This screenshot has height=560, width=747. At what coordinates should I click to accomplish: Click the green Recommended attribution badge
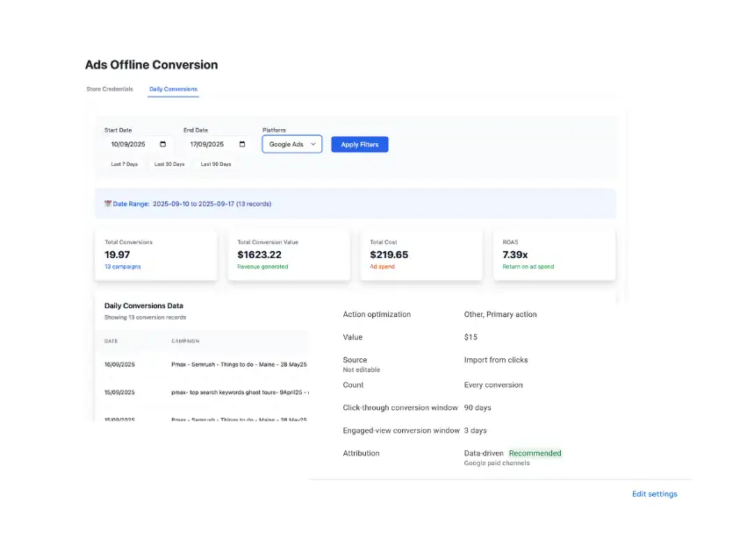[535, 454]
